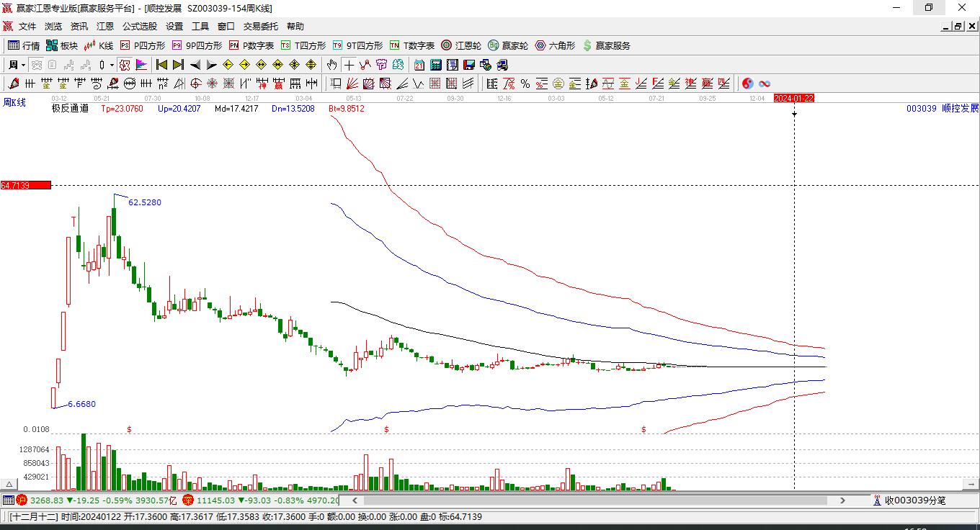Click the status bar table icon

8,500
